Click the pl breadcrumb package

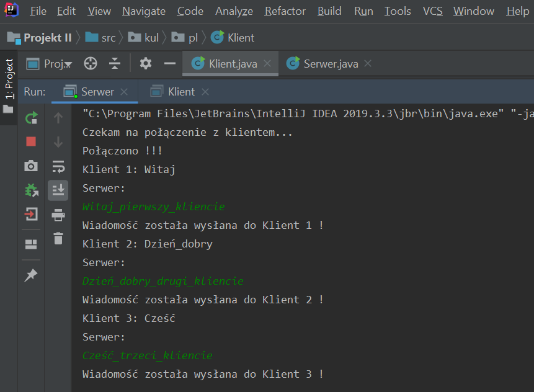tap(185, 37)
